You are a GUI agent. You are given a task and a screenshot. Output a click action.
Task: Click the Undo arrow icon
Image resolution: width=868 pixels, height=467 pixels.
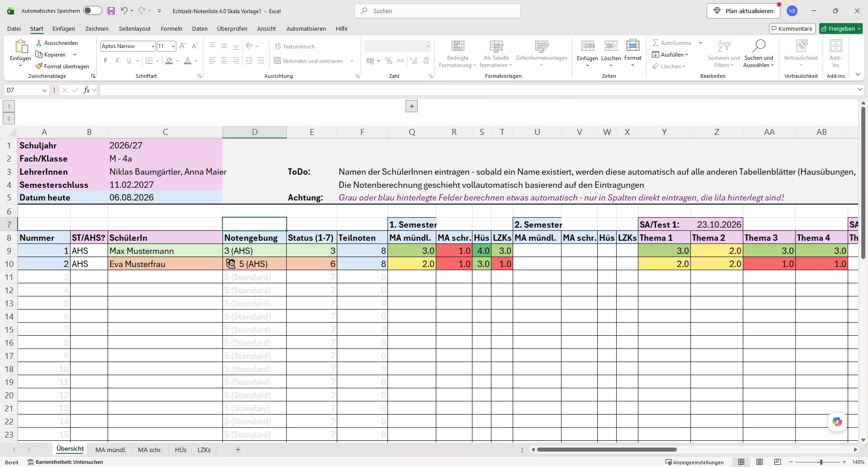click(124, 11)
